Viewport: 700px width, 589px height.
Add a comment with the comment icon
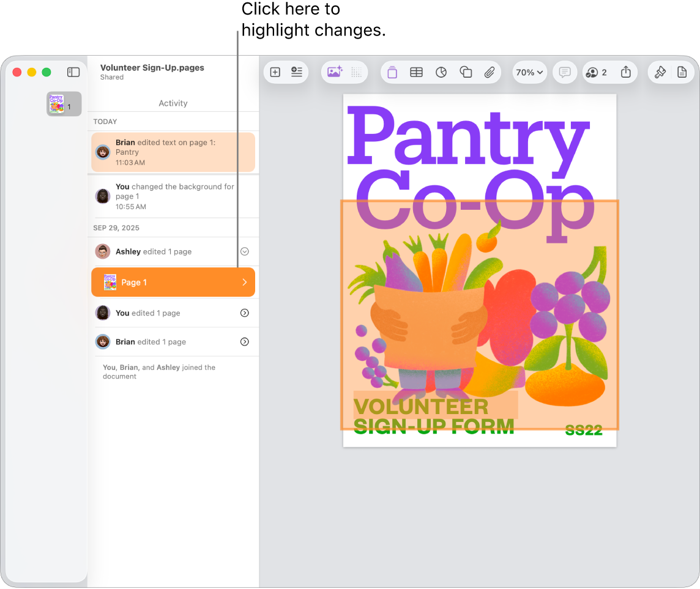(564, 72)
